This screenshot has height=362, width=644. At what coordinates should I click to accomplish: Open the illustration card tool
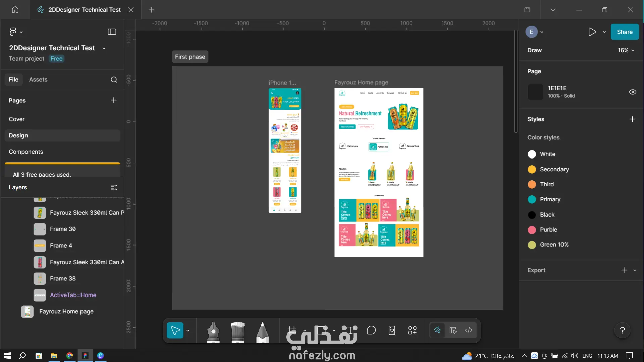[x=392, y=330]
